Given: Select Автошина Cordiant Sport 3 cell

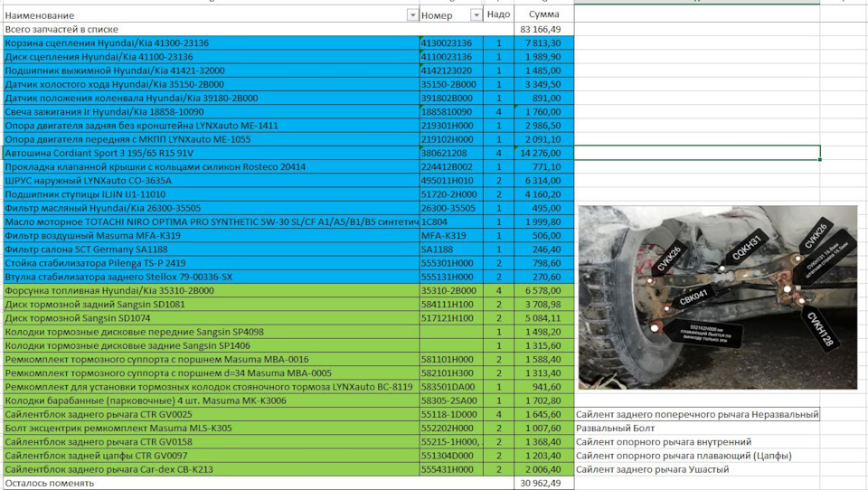Looking at the screenshot, I should [211, 153].
